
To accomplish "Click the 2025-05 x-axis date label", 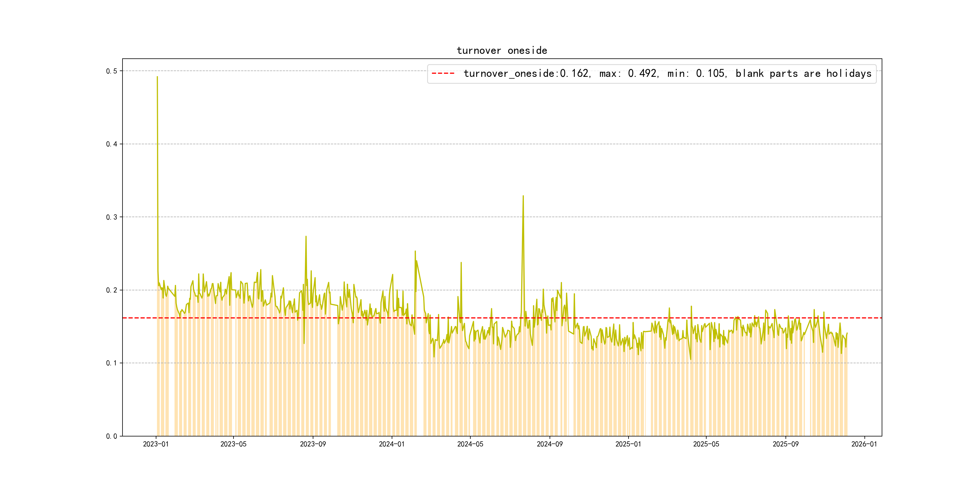I will tap(706, 444).
